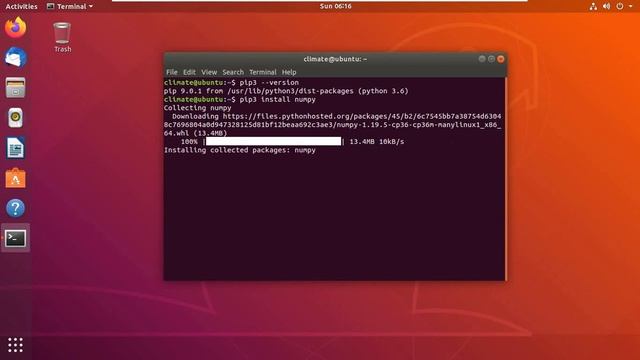
Task: Click the 'pip3 install numpy' command line
Action: [x=240, y=100]
